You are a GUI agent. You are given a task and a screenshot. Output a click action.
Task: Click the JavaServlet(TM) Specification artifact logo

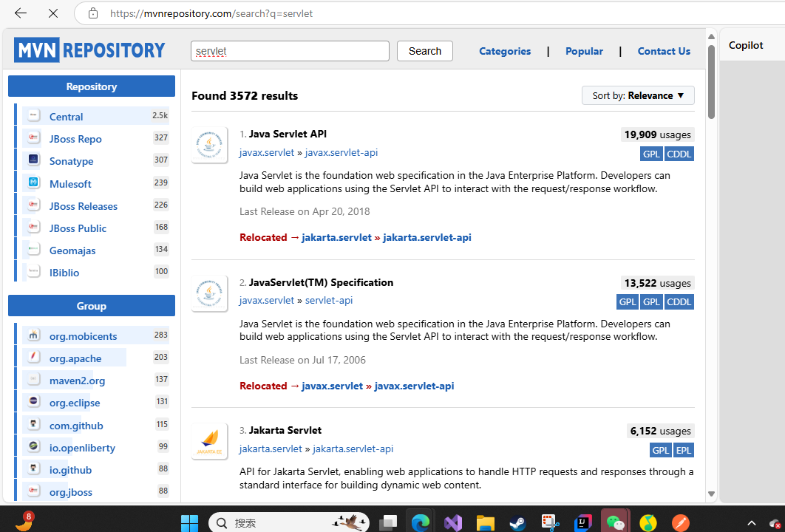[x=210, y=293]
